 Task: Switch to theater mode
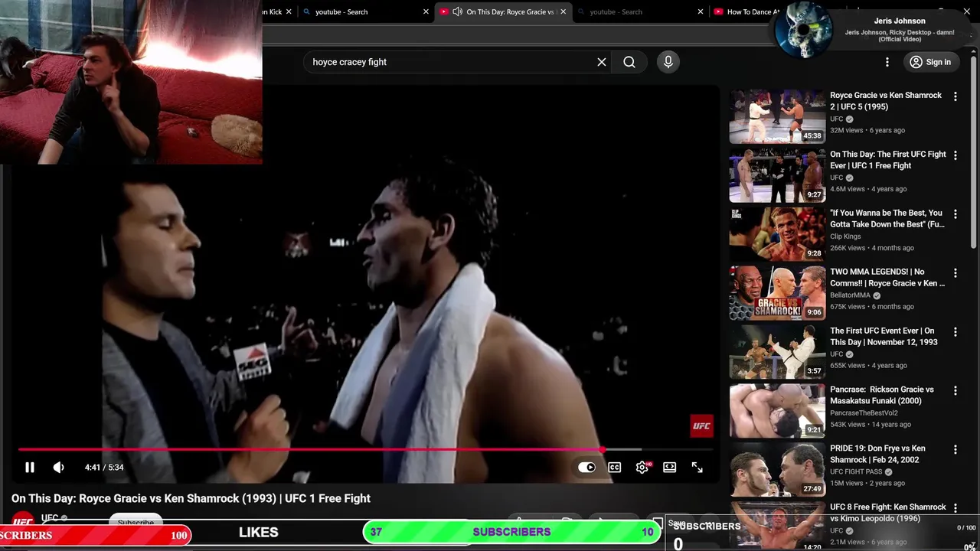[x=669, y=468]
